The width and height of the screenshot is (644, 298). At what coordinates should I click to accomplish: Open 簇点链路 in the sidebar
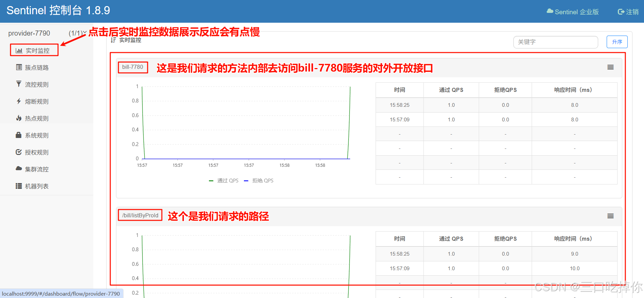(x=37, y=67)
